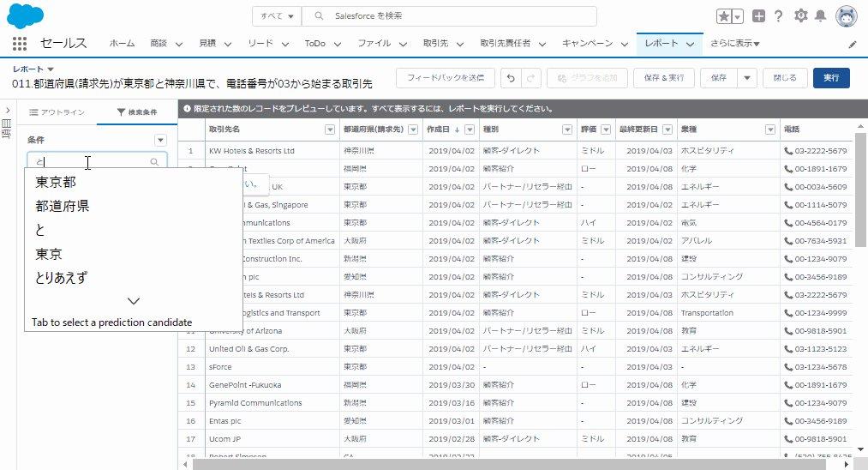Image resolution: width=868 pixels, height=470 pixels.
Task: Click the undo arrow button
Action: (511, 78)
